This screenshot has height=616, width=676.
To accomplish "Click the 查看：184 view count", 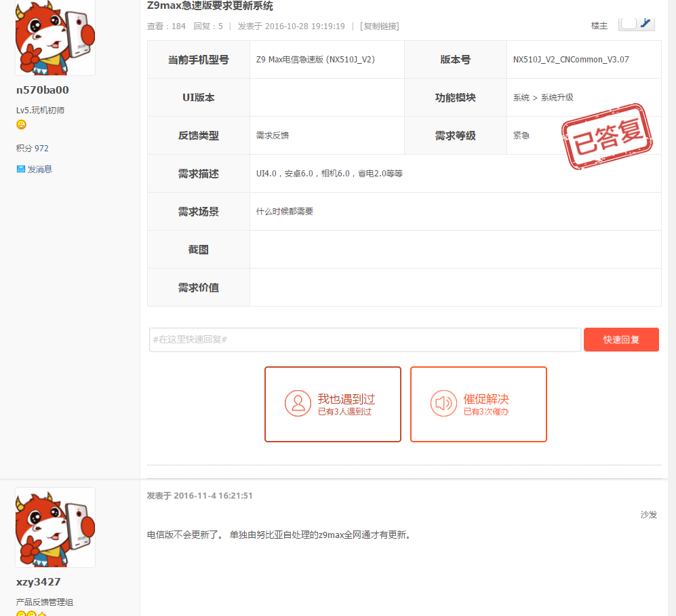I will pos(166,26).
